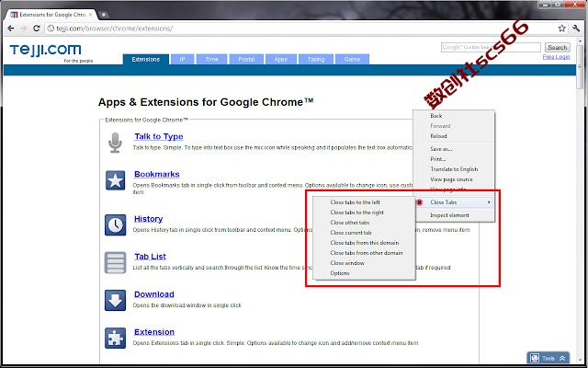The width and height of the screenshot is (588, 368).
Task: Bookmark the page with the star icon
Action: (x=561, y=29)
